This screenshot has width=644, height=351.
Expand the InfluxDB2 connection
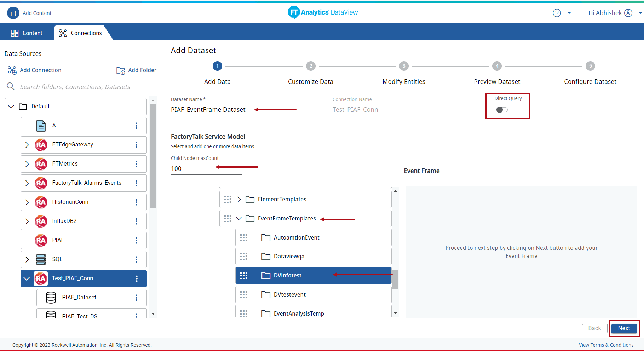(x=27, y=221)
